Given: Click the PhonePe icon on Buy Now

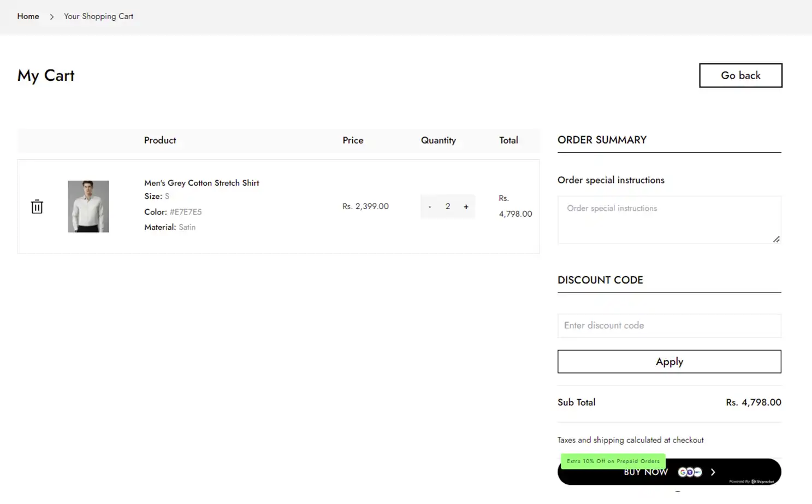Looking at the screenshot, I should click(690, 472).
